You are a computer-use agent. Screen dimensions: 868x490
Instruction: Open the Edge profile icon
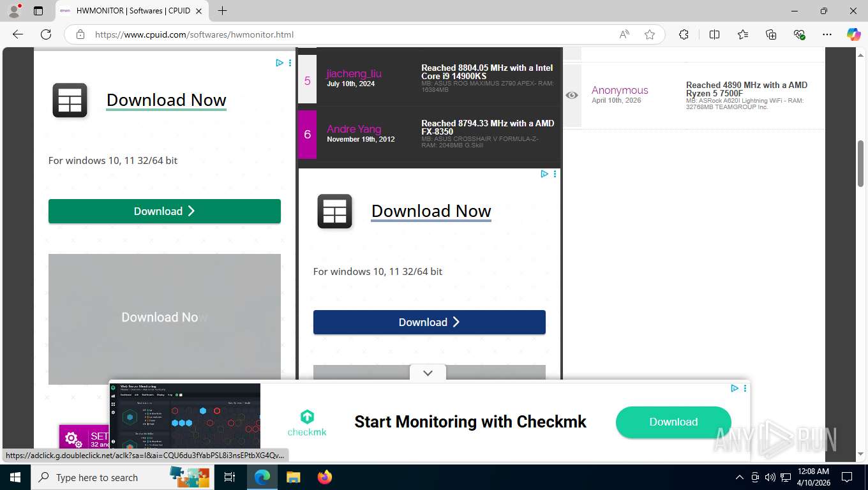14,11
